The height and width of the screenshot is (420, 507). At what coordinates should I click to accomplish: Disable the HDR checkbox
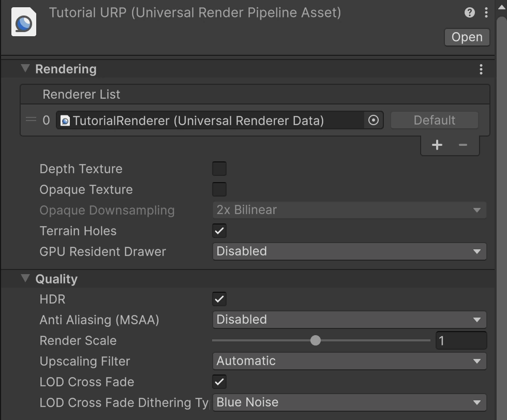pyautogui.click(x=219, y=299)
